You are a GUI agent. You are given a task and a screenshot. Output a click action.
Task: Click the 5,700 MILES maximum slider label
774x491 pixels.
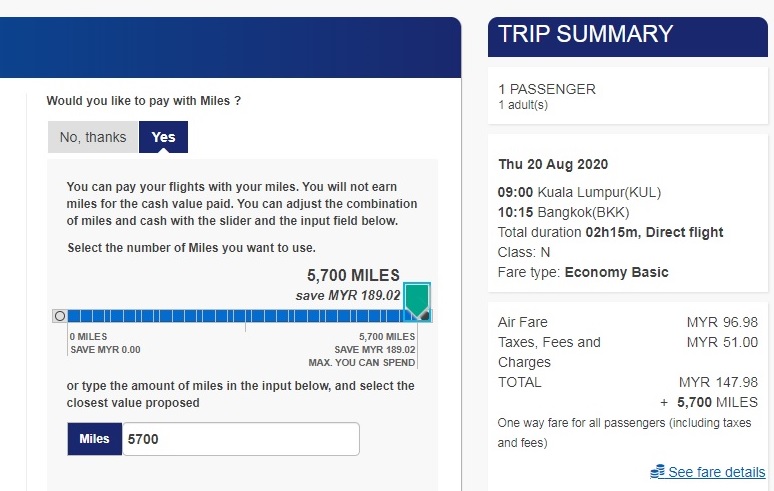(387, 337)
